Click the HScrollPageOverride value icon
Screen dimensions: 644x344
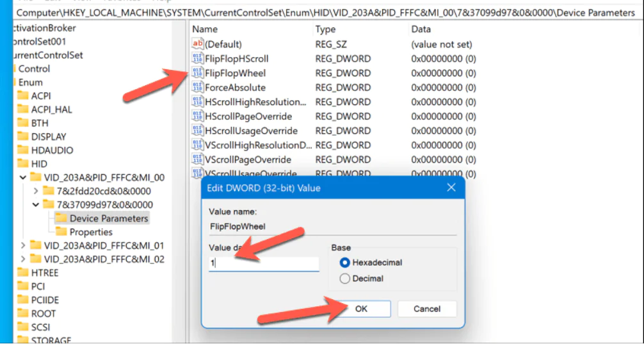[198, 117]
